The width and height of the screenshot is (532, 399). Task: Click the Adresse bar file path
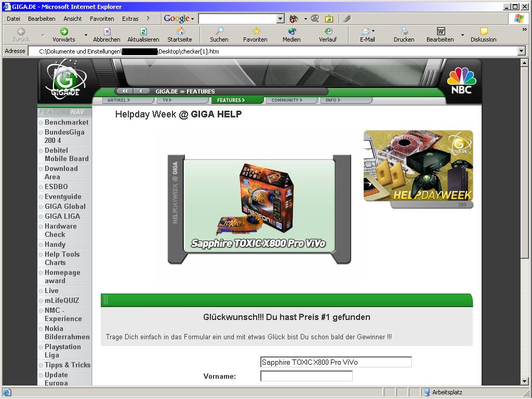[129, 51]
